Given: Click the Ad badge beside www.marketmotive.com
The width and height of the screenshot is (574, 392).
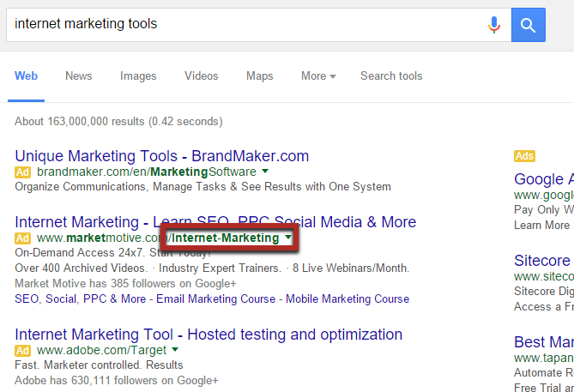Looking at the screenshot, I should (23, 238).
